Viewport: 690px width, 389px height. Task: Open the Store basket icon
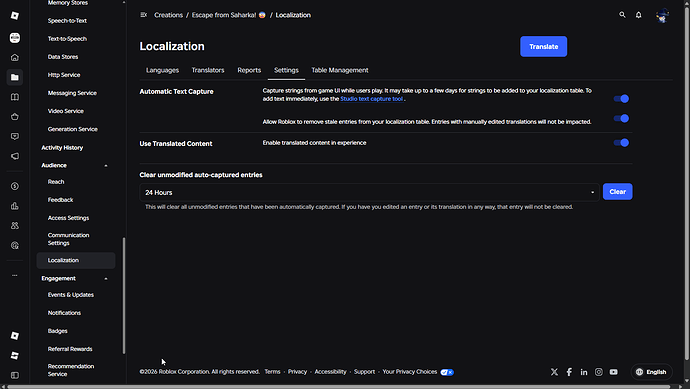tap(15, 117)
